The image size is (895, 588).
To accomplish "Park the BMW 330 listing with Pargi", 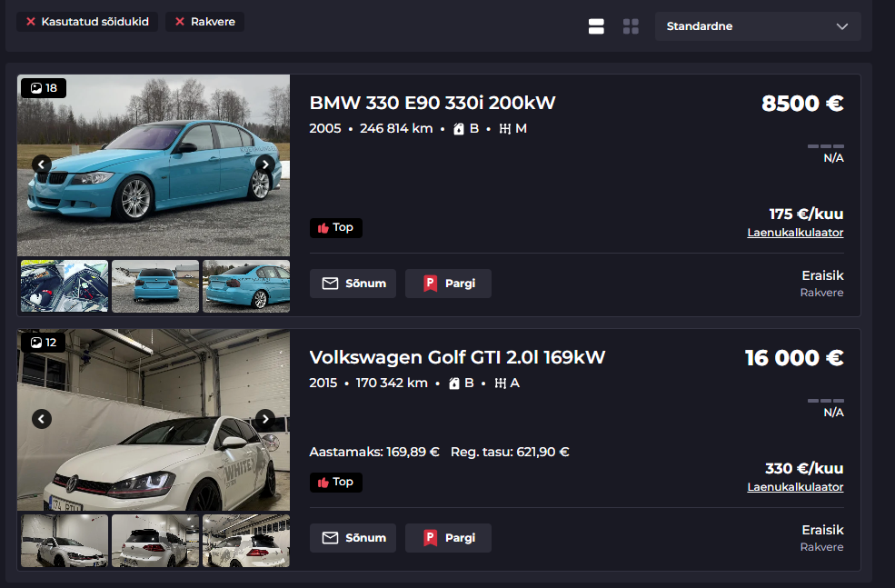I will pyautogui.click(x=448, y=284).
